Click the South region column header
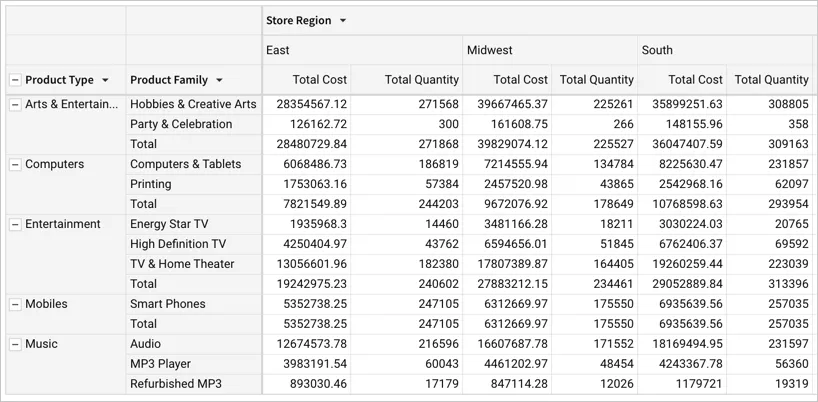The image size is (818, 402). click(x=727, y=50)
